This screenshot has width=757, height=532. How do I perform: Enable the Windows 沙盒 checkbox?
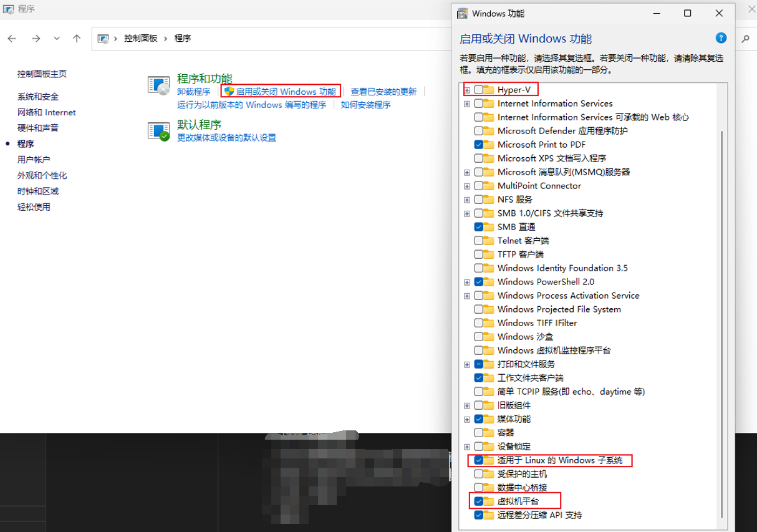click(478, 337)
